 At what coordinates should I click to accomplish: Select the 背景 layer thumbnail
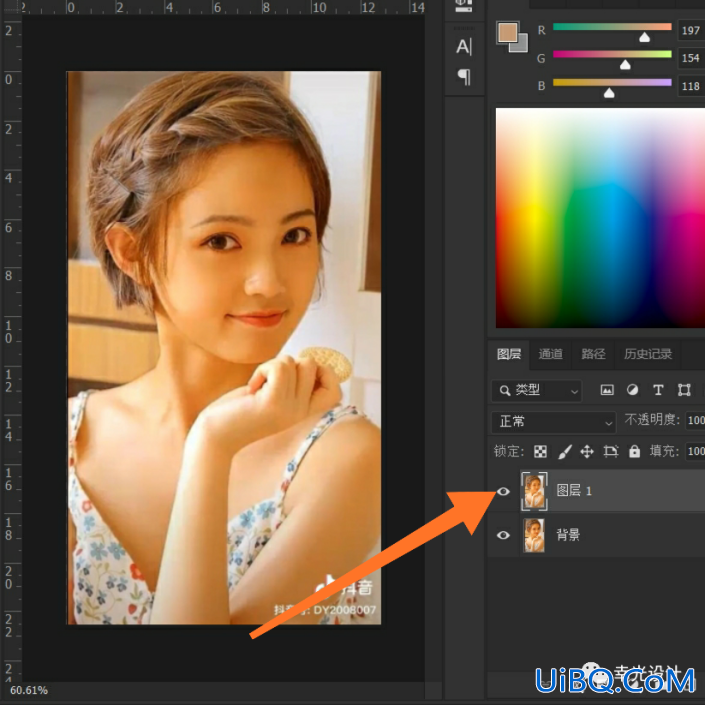pos(534,535)
